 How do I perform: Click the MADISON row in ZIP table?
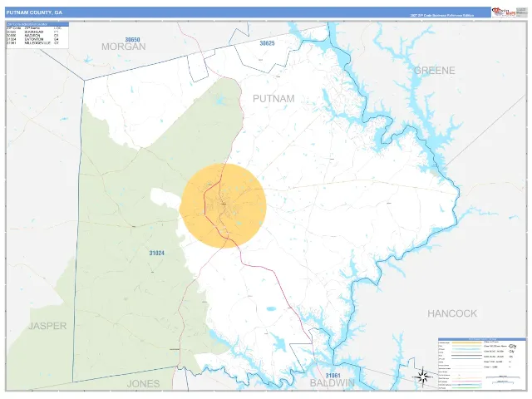pos(33,36)
